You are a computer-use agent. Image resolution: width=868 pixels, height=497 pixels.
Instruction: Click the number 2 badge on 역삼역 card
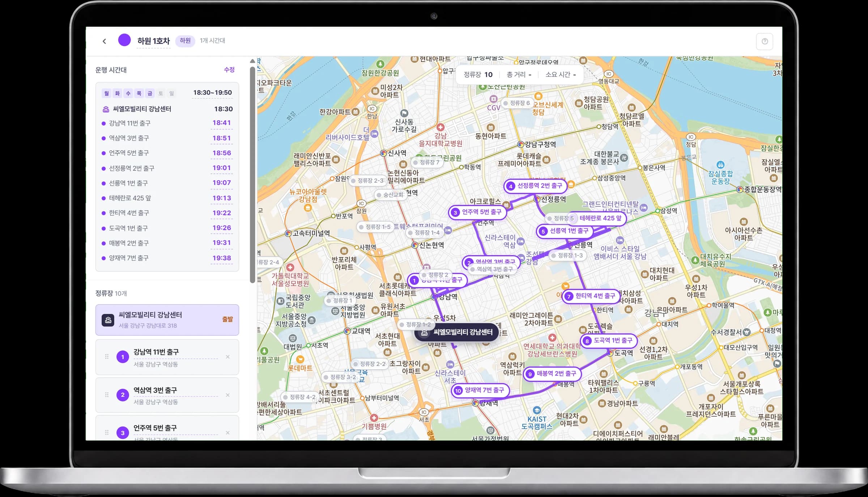(x=123, y=395)
